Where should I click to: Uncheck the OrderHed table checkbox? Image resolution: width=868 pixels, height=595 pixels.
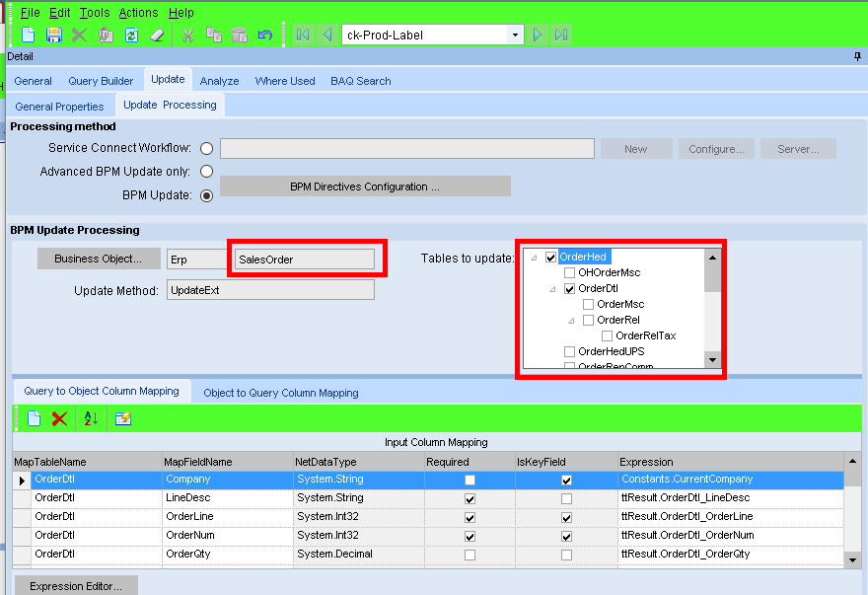pos(550,258)
